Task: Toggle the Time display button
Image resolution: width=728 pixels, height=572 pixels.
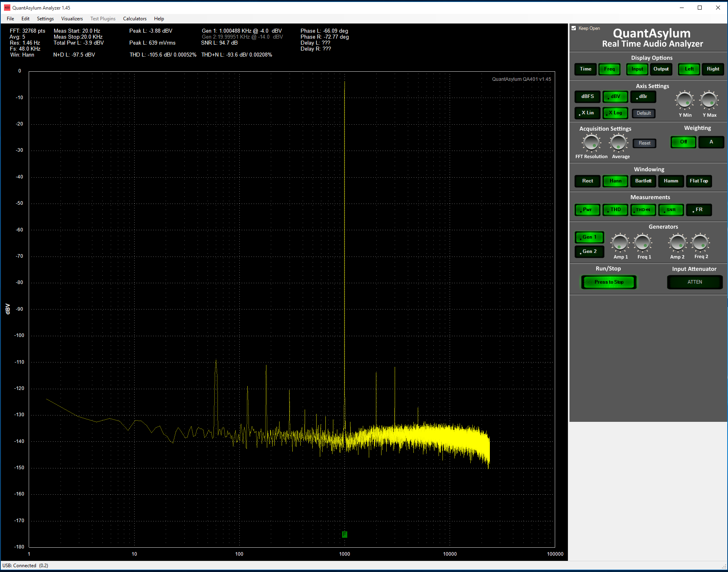Action: 585,69
